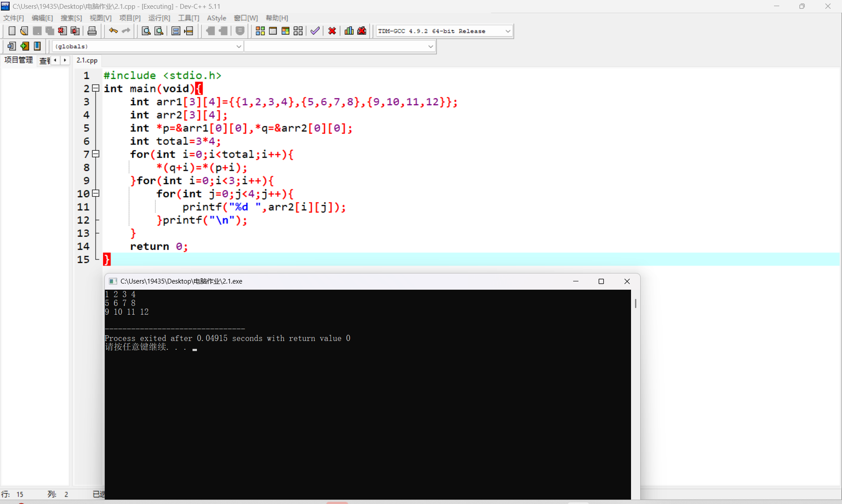Collapse the main function fold at line 2
Image resolution: width=842 pixels, height=504 pixels.
click(96, 89)
